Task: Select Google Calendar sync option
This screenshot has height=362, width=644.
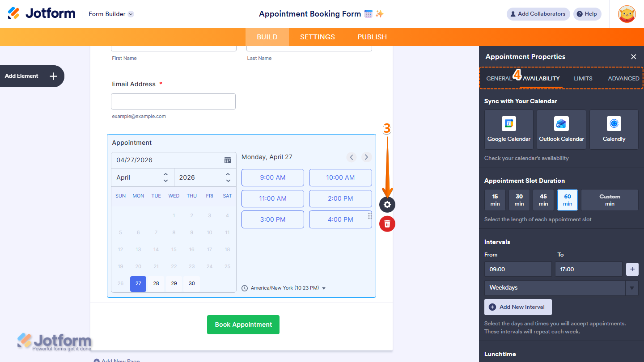Action: (x=508, y=129)
